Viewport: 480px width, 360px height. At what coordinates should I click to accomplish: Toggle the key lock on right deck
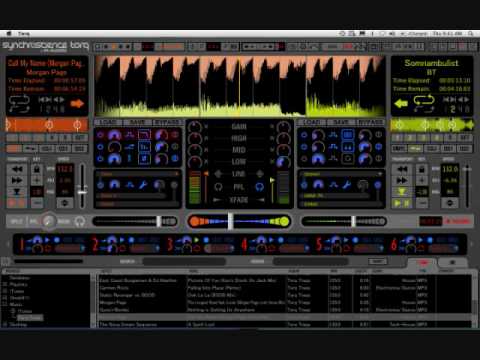click(x=422, y=169)
